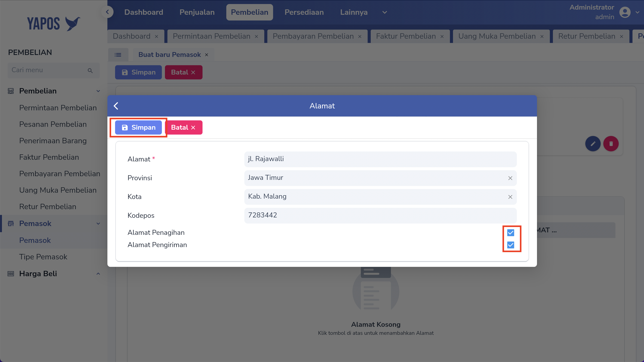This screenshot has height=362, width=644.
Task: Click the background page Simpan button
Action: [x=138, y=72]
